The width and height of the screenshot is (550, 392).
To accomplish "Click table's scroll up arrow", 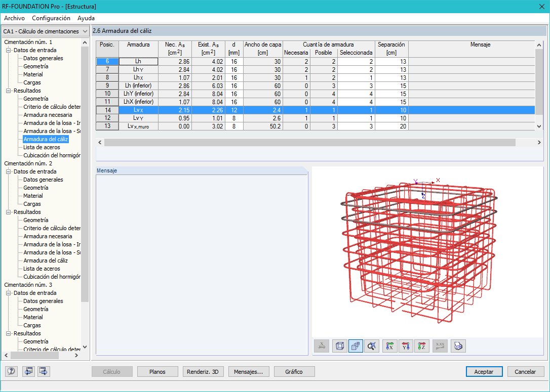I will [539, 45].
